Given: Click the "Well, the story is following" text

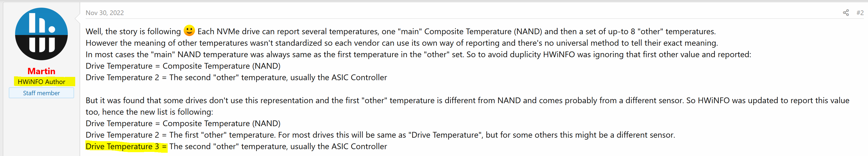Looking at the screenshot, I should (x=133, y=31).
